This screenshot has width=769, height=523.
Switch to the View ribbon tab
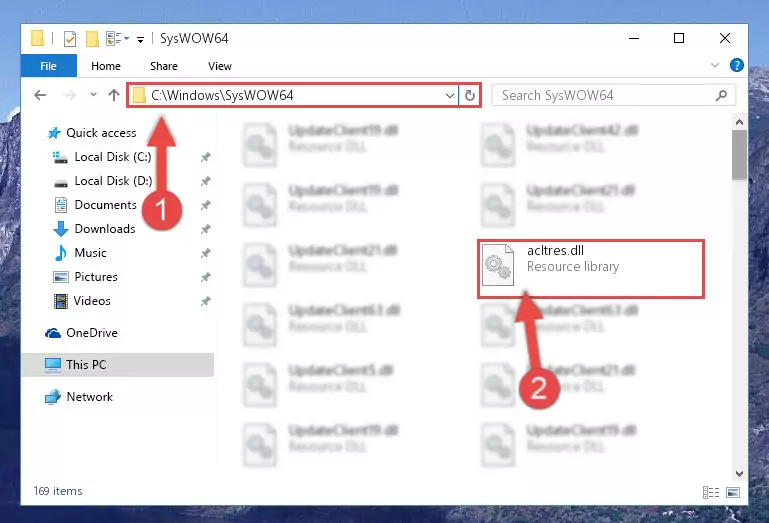(220, 66)
